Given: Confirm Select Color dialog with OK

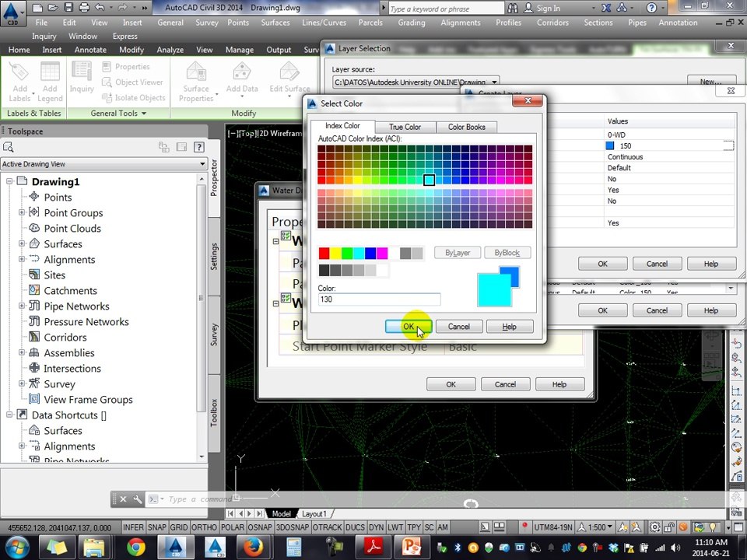Looking at the screenshot, I should (409, 326).
